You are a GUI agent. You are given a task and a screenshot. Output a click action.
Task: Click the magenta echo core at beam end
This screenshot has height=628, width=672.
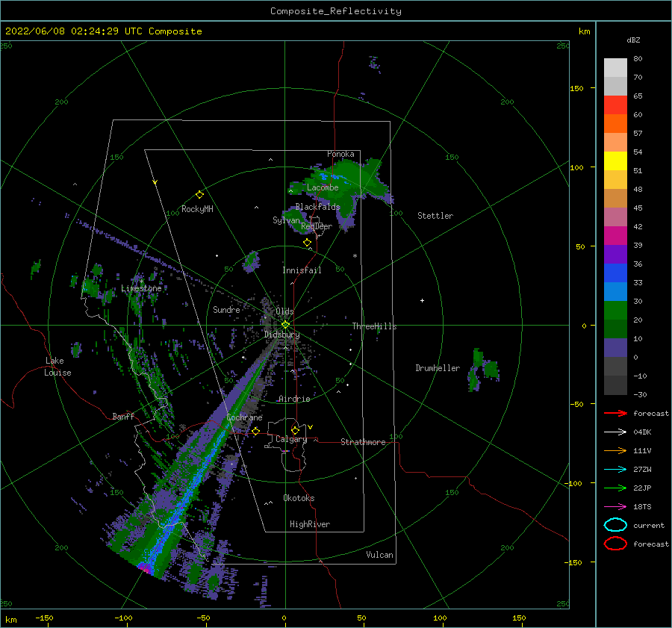[x=146, y=568]
